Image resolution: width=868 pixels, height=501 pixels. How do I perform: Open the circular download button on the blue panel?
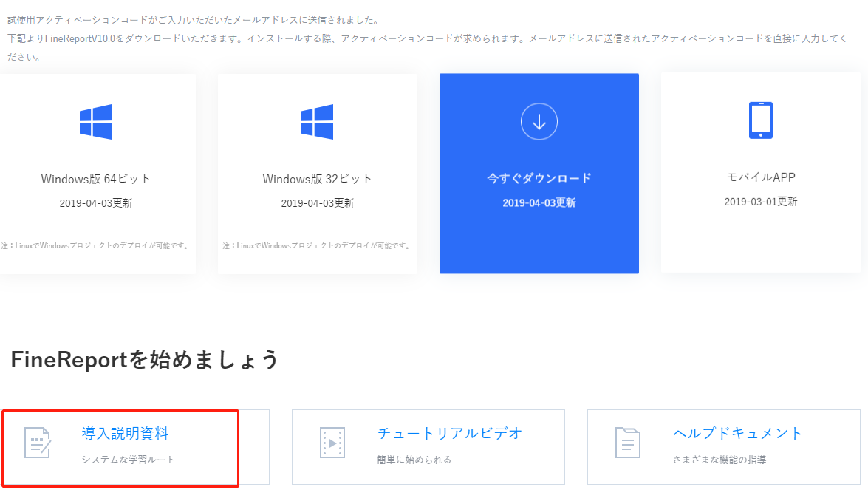click(539, 120)
